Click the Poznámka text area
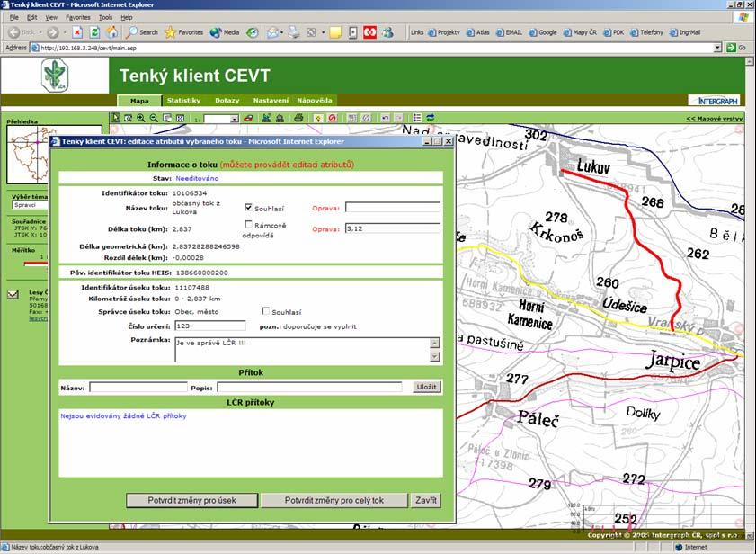The width and height of the screenshot is (756, 554). pyautogui.click(x=302, y=349)
